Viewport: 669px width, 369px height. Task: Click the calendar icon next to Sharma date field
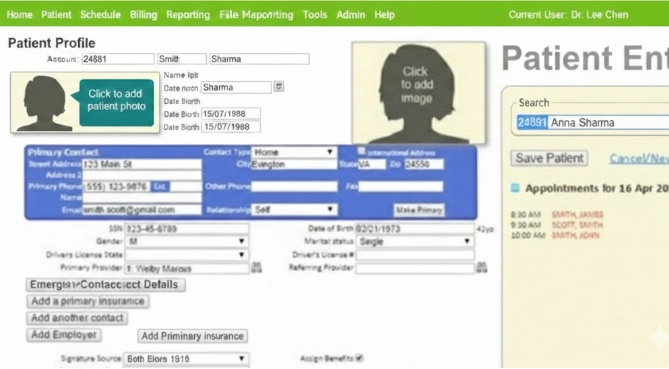click(x=279, y=87)
